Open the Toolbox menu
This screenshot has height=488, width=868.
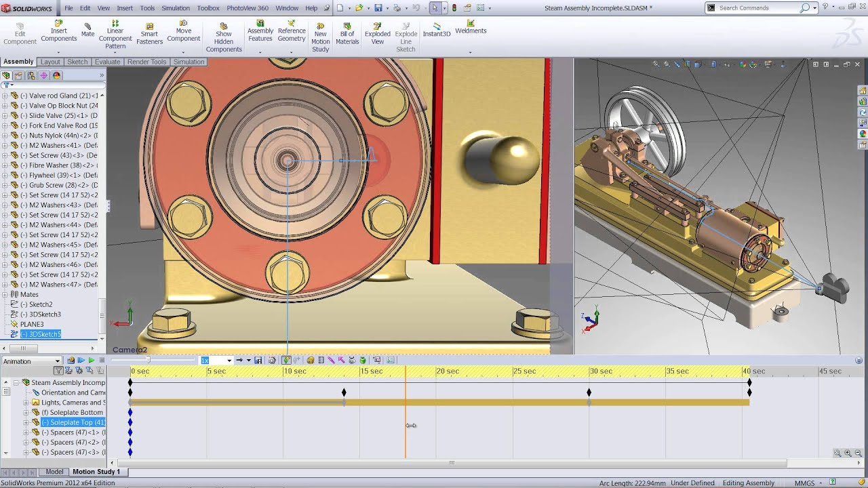point(208,8)
